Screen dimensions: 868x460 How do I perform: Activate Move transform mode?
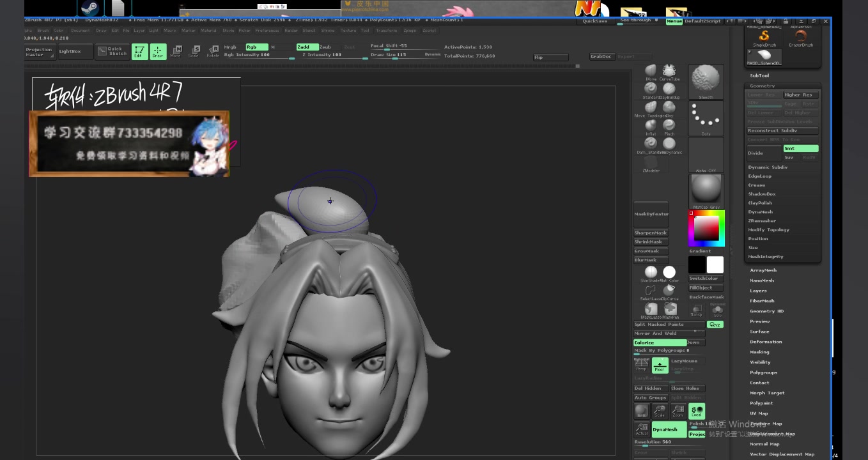[176, 52]
